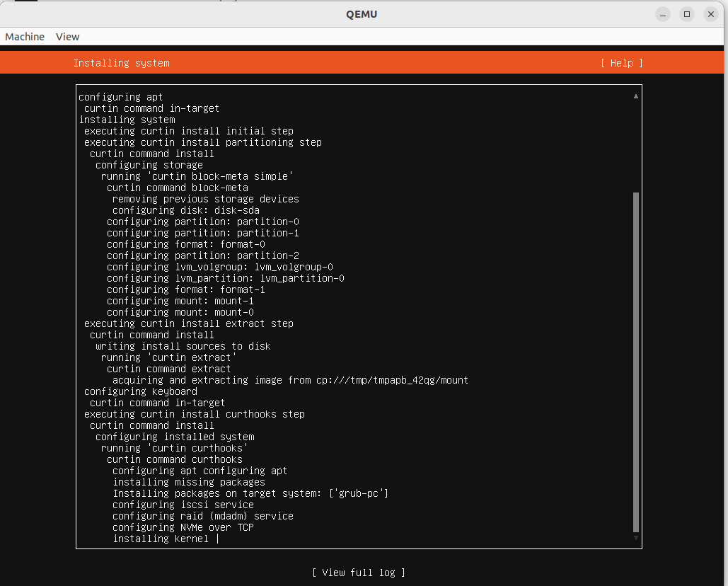Open the View full log button
This screenshot has height=586, width=728.
359,572
